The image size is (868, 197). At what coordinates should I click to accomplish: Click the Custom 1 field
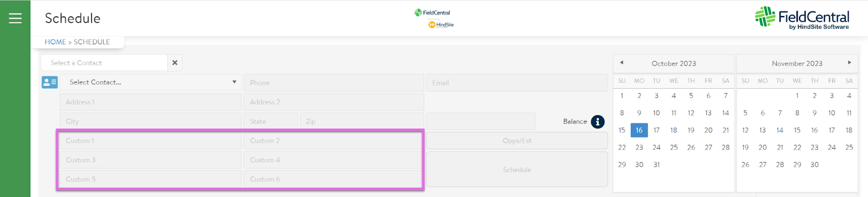tap(151, 141)
